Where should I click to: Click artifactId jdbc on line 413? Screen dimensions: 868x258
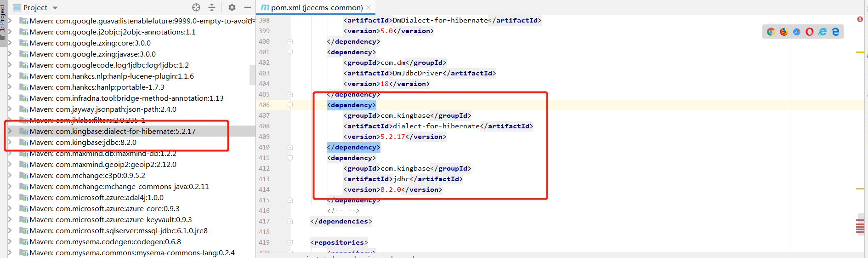point(401,179)
